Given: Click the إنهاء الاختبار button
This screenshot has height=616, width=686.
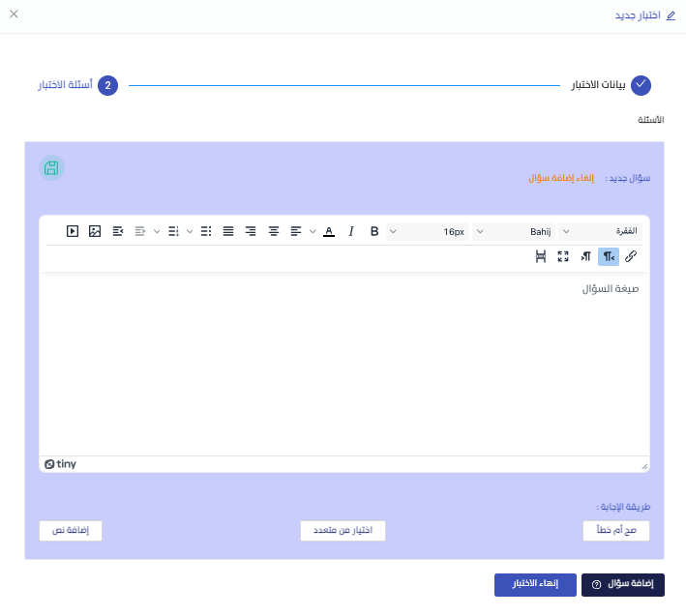Looking at the screenshot, I should [x=535, y=584].
